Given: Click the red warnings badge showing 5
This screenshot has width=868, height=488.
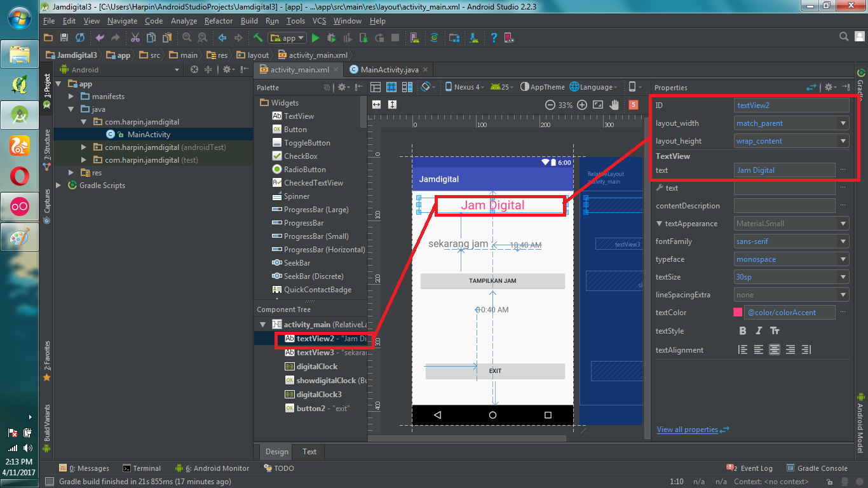Looking at the screenshot, I should point(633,105).
